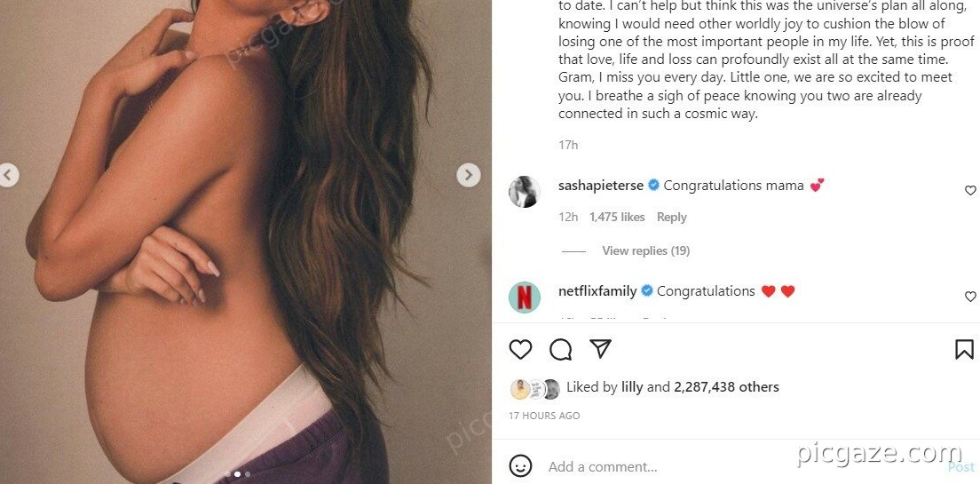Expand View replies (19) thread
980x484 pixels.
tap(645, 251)
